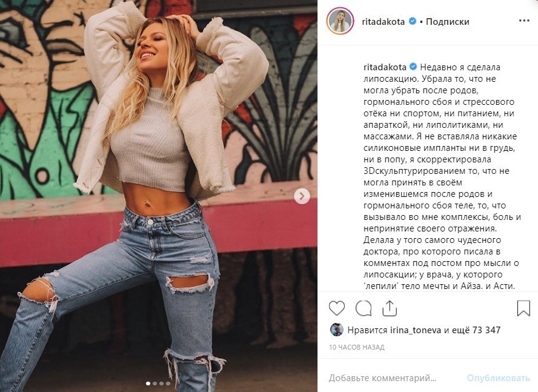Click the irina_toneva small avatar
This screenshot has height=392, width=538.
[337, 330]
